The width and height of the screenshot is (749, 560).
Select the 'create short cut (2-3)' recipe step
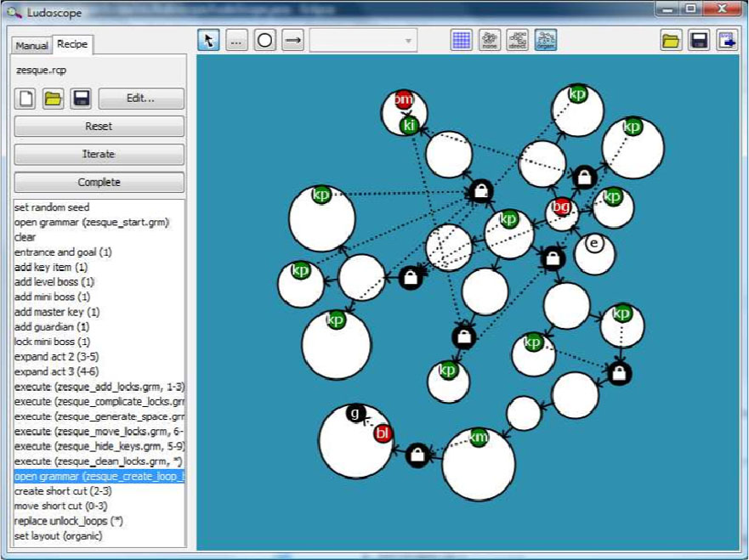[x=70, y=491]
